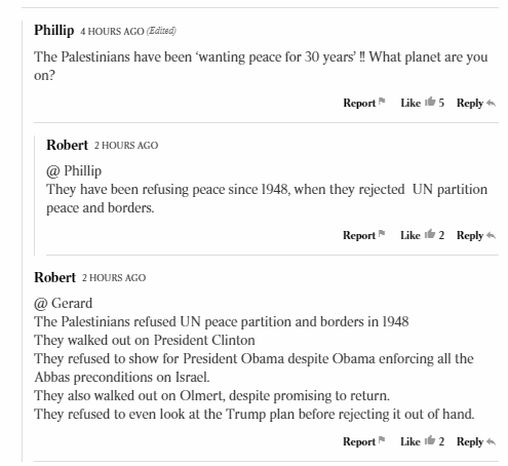Click thumbs-up icon on Robert's @ Gerard comment
The height and width of the screenshot is (466, 508).
tap(430, 440)
